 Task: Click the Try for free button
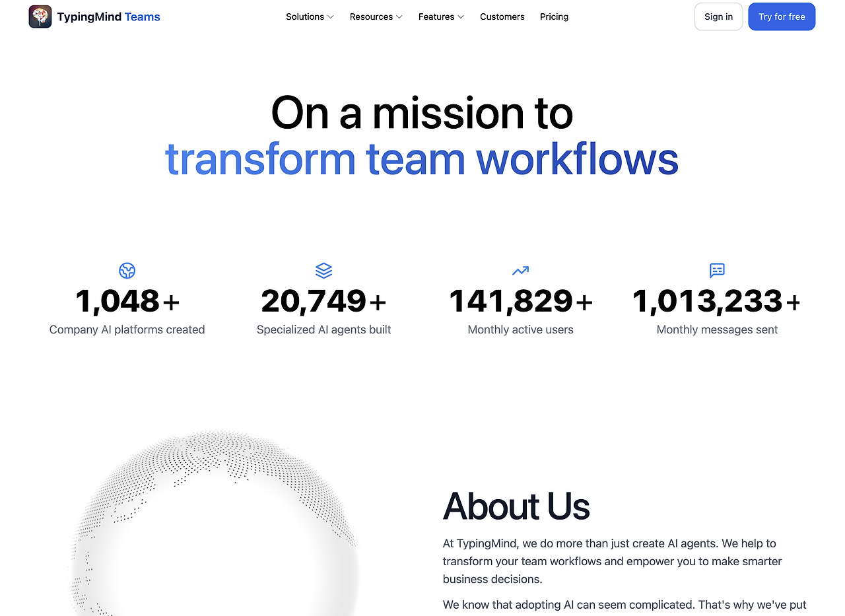click(x=782, y=17)
